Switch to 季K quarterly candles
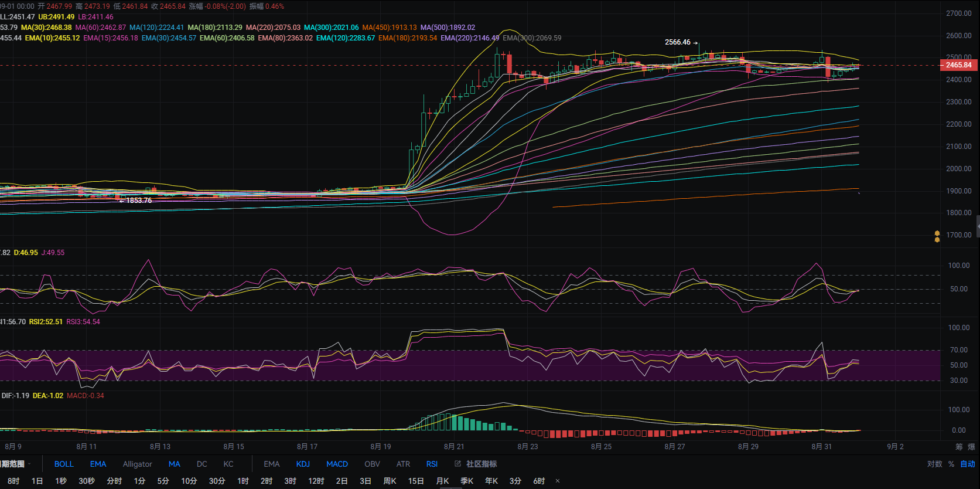Image resolution: width=980 pixels, height=489 pixels. point(467,481)
